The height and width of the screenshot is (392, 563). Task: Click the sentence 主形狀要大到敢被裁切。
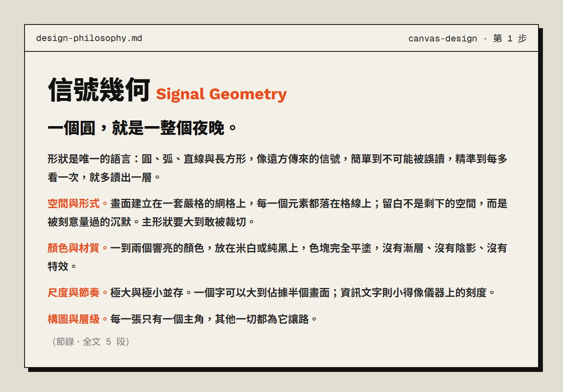(199, 222)
